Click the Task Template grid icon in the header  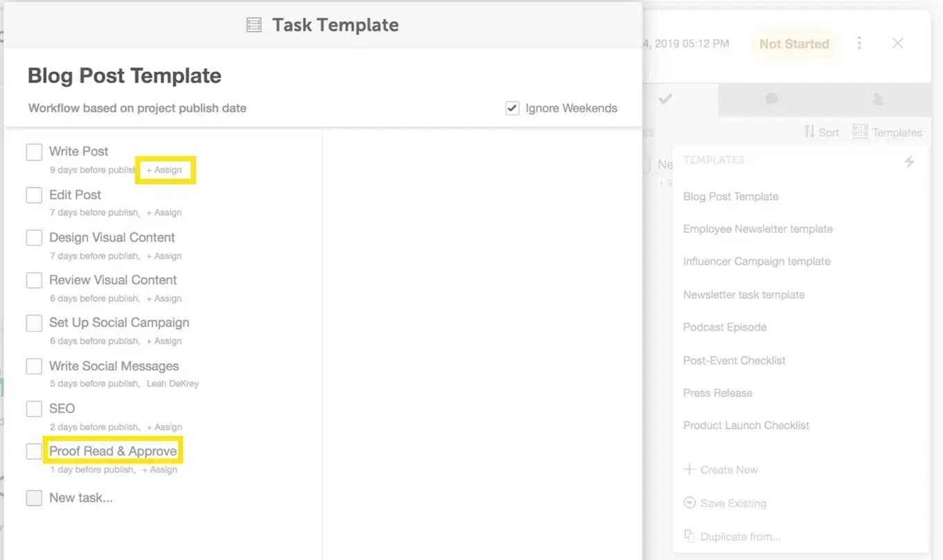(252, 24)
